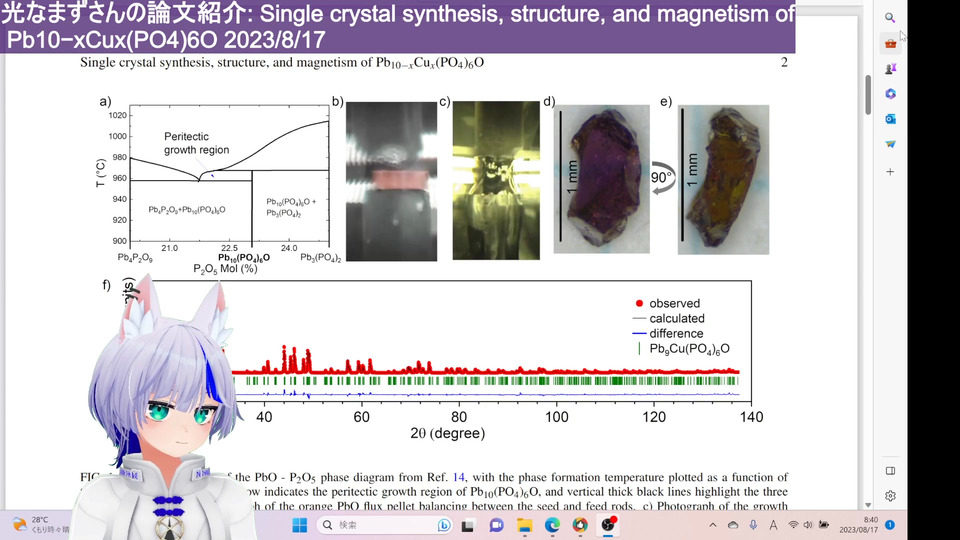
Task: Click the 'Peritectic growth region' label
Action: tap(196, 143)
